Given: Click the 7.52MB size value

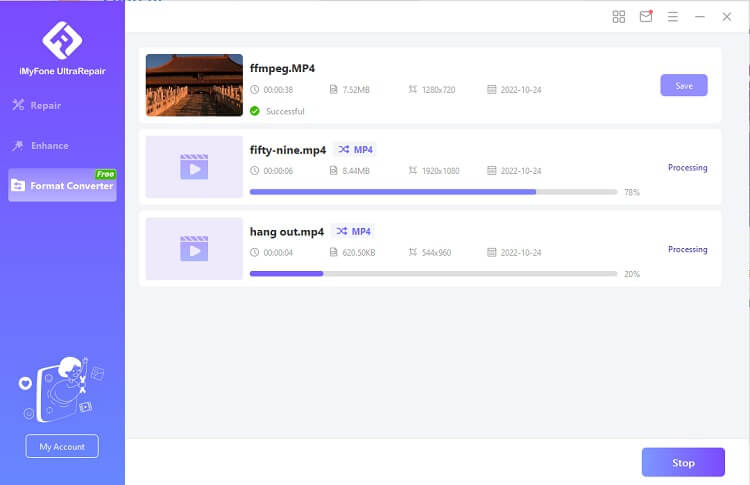Looking at the screenshot, I should tap(356, 89).
